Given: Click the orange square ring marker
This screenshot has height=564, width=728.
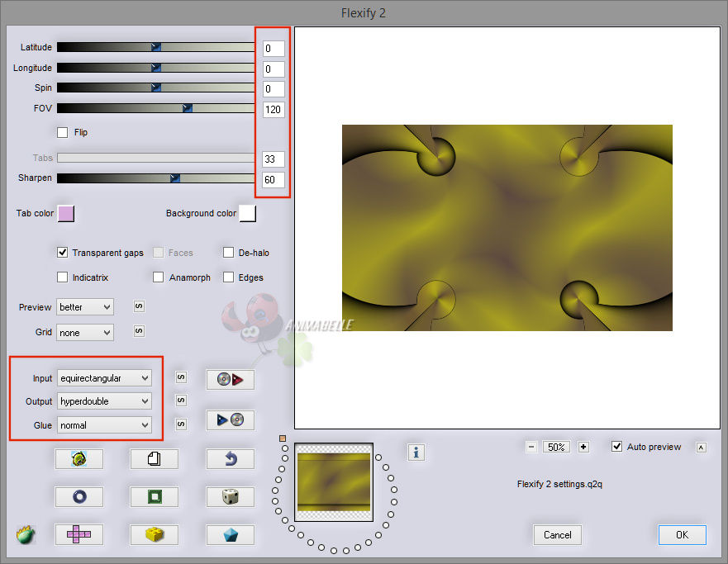Looking at the screenshot, I should 283,438.
